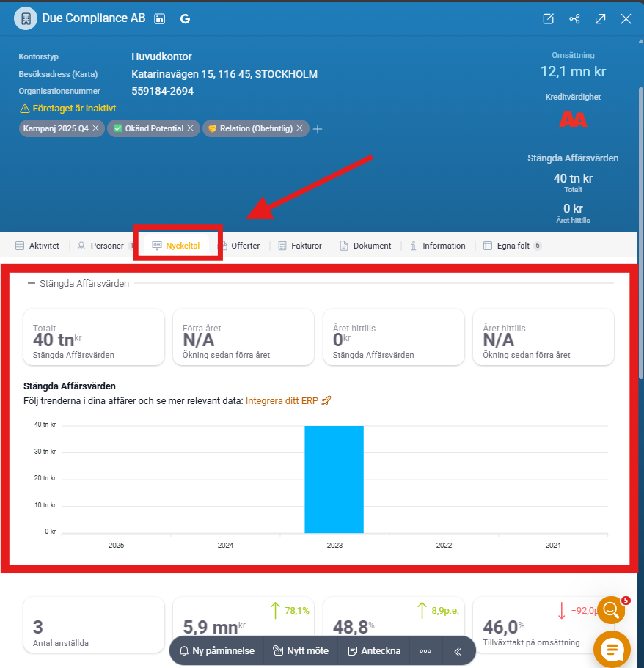Open the orange search bubble
The width and height of the screenshot is (644, 668).
(x=611, y=610)
